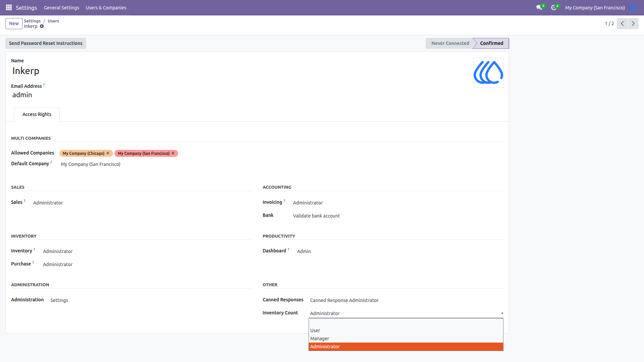The image size is (644, 362).
Task: Switch to the Access Rights tab
Action: [x=37, y=114]
